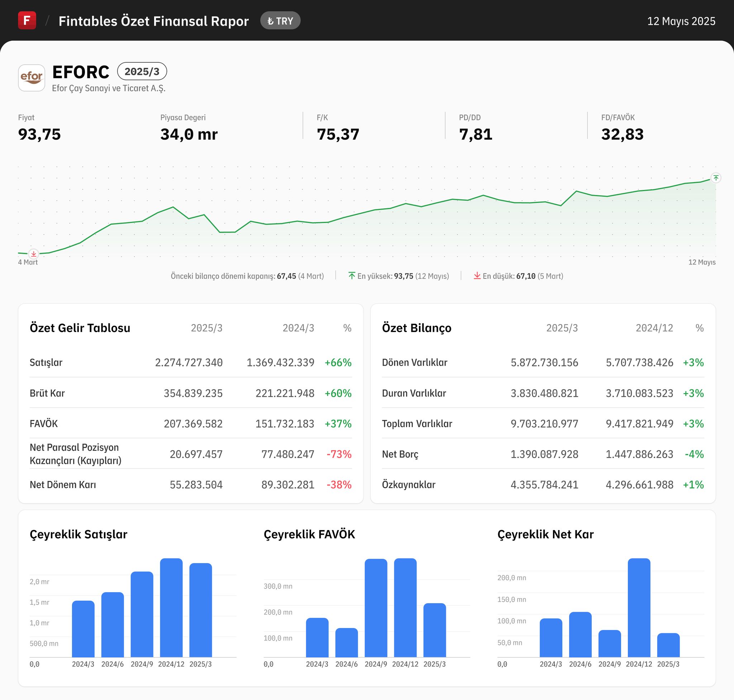Click the Efor company logo icon
This screenshot has width=734, height=700.
pyautogui.click(x=32, y=78)
